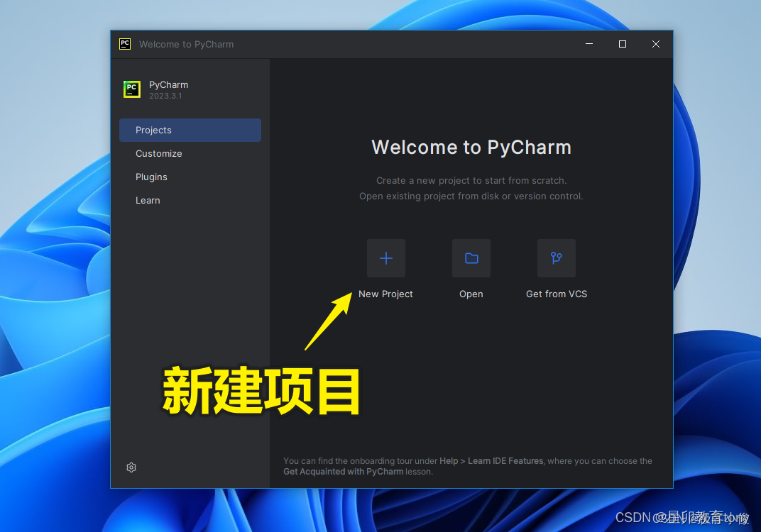
Task: Maximize the Welcome to PyCharm window
Action: pos(622,44)
